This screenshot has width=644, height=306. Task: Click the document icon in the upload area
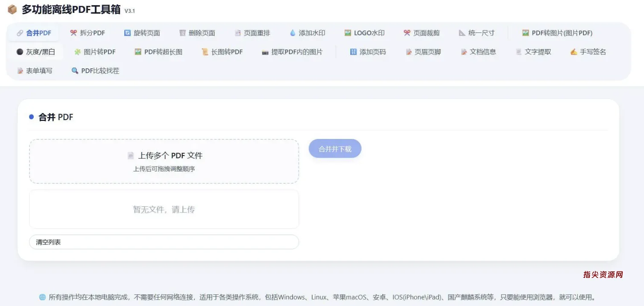coord(131,156)
